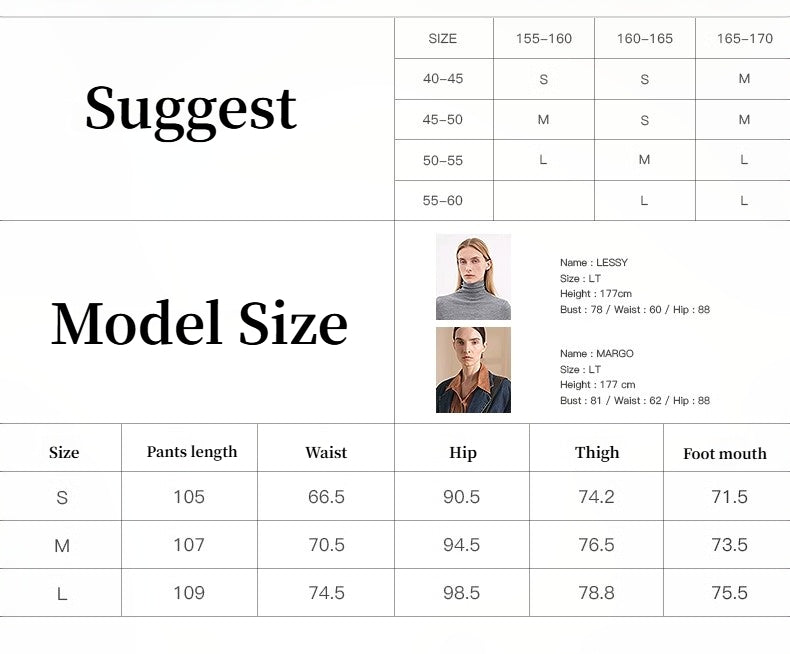This screenshot has width=790, height=654.
Task: Click the thigh value 76.5
Action: coord(596,545)
